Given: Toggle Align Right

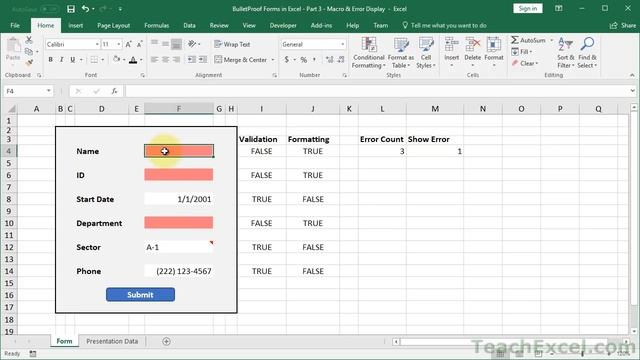Looking at the screenshot, I should pyautogui.click(x=176, y=60).
